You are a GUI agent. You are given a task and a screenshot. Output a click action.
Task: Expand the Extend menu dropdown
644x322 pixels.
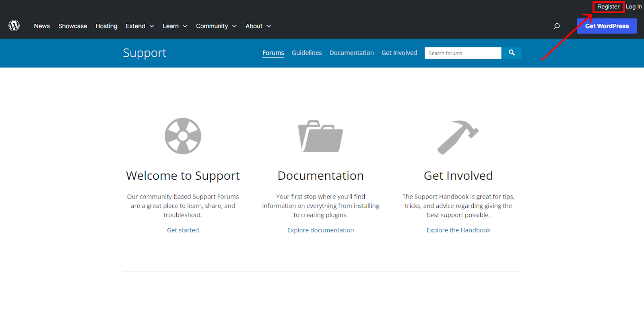point(140,26)
